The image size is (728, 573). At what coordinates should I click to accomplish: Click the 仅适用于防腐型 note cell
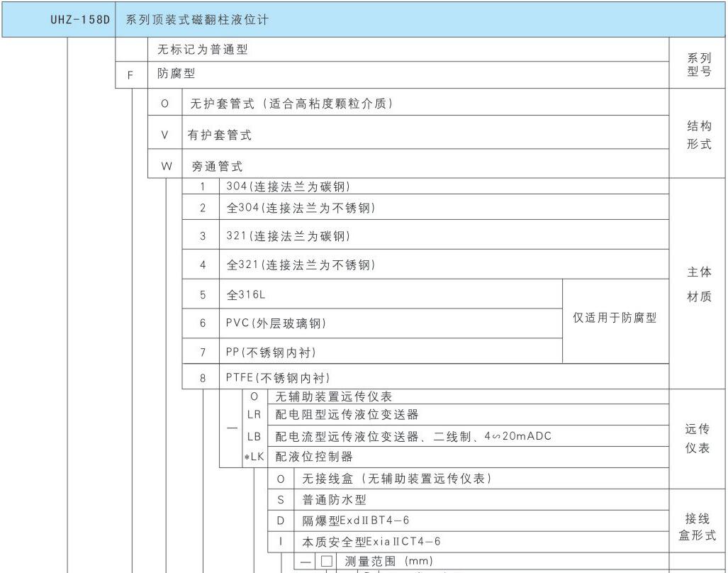point(615,318)
